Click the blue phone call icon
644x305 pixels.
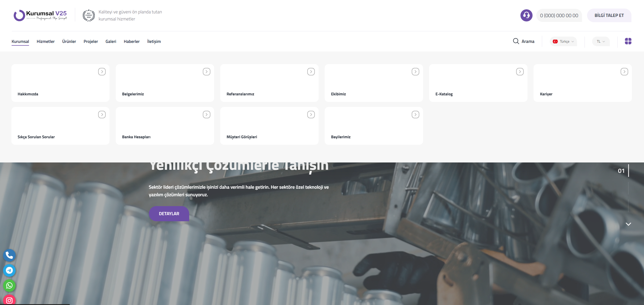pos(9,255)
